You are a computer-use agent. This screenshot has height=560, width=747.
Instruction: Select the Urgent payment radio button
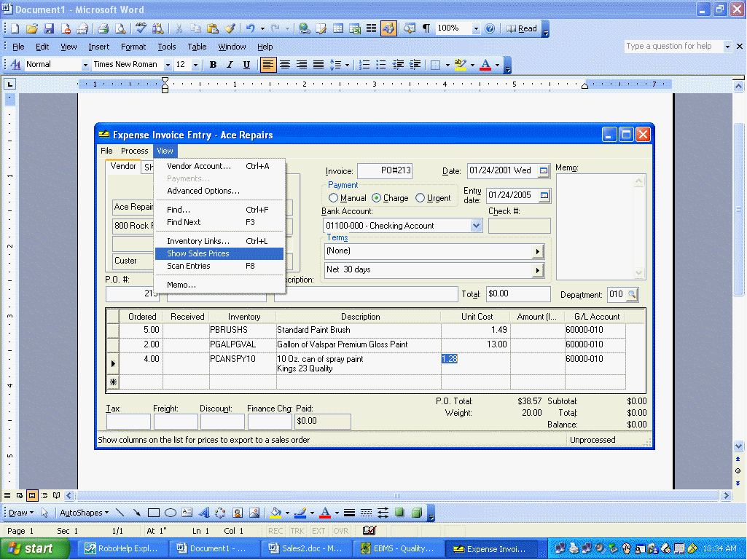tap(420, 198)
